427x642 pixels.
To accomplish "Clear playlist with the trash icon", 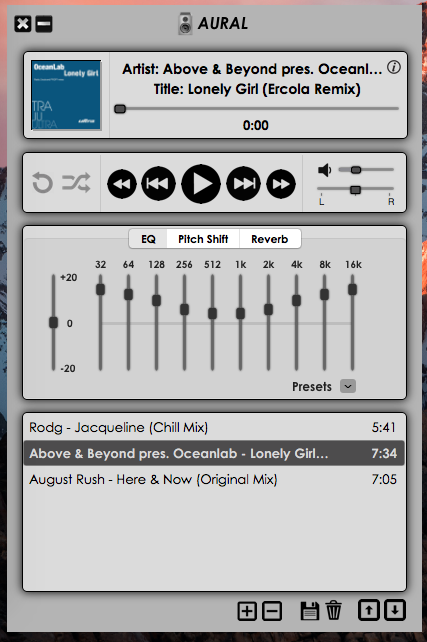I will (334, 611).
